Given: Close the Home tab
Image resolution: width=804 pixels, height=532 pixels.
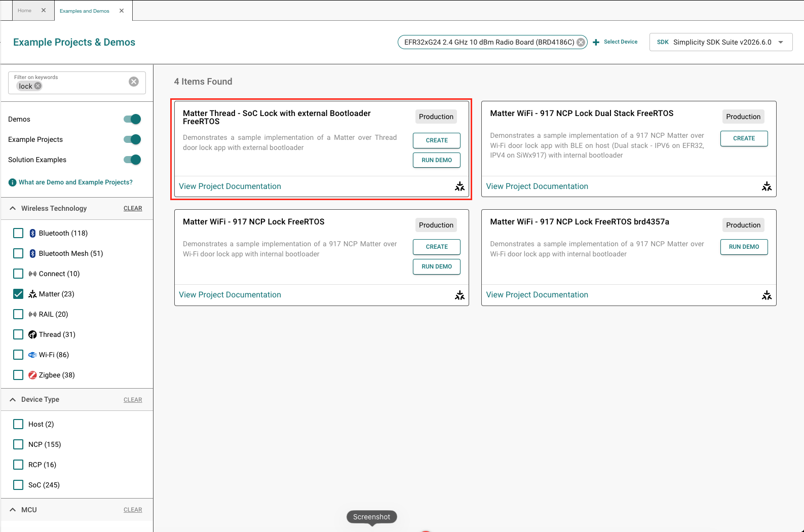Looking at the screenshot, I should click(x=44, y=10).
